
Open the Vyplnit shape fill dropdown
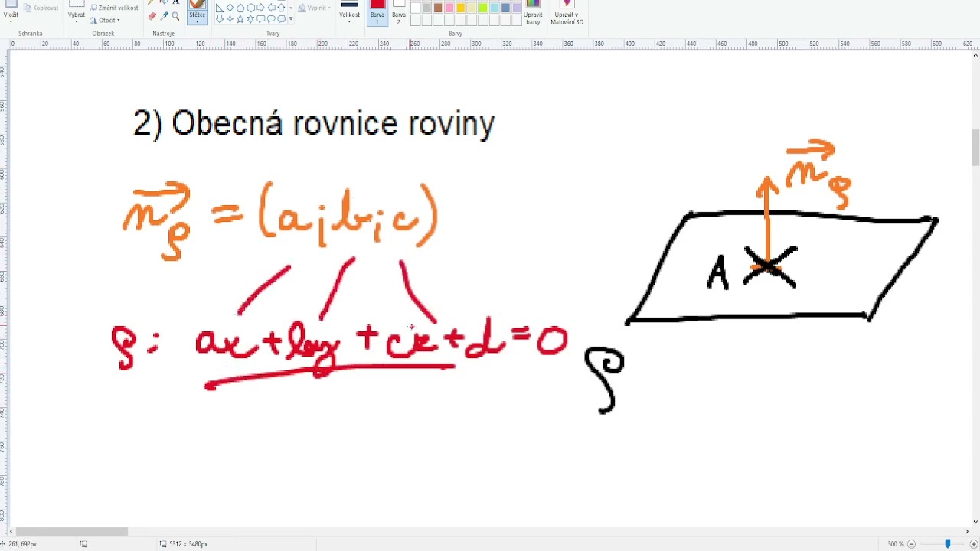click(x=315, y=8)
